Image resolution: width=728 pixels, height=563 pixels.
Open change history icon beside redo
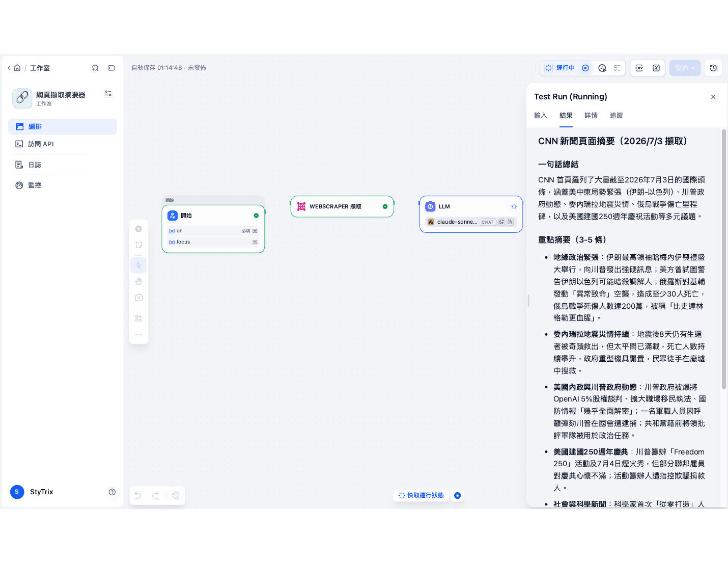(176, 495)
